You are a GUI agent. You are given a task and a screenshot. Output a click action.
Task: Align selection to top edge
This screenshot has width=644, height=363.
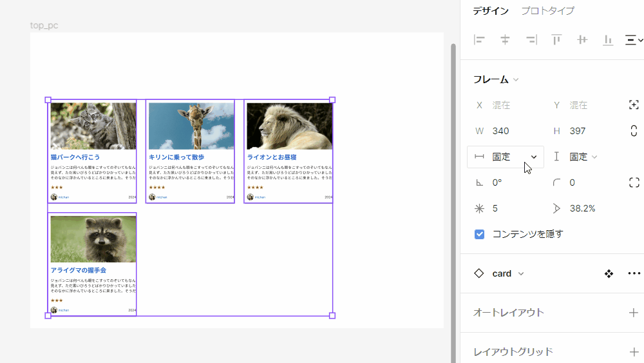click(556, 40)
